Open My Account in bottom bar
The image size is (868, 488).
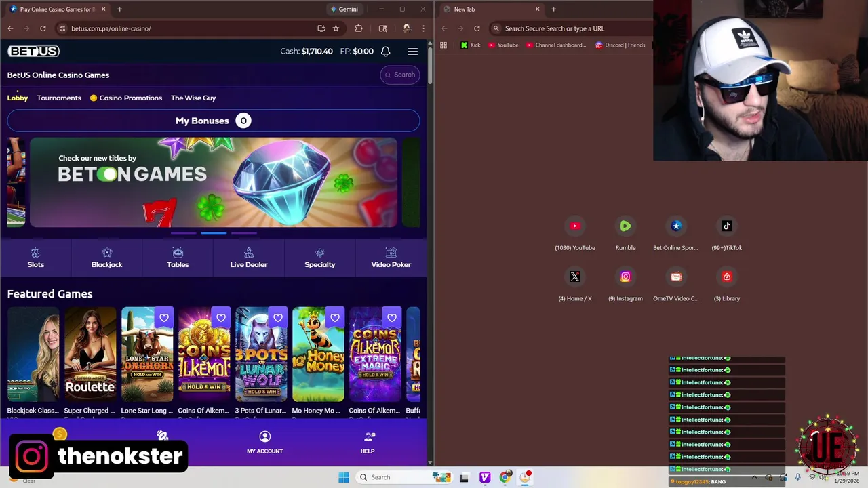coord(264,442)
